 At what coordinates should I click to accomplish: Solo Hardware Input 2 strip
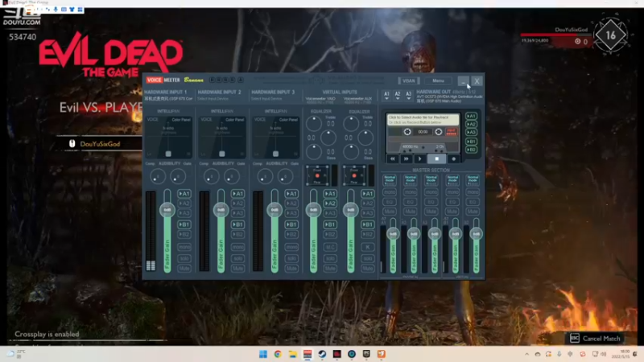point(237,258)
